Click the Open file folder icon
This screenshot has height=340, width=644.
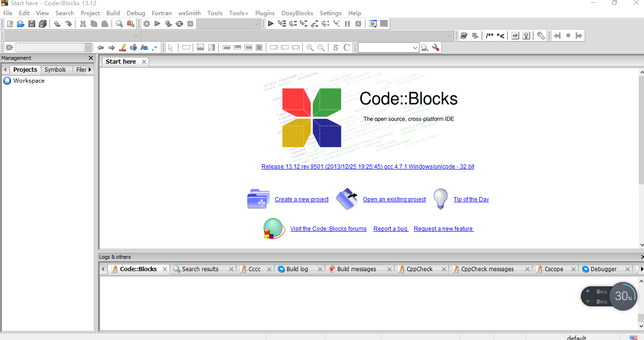pyautogui.click(x=20, y=24)
